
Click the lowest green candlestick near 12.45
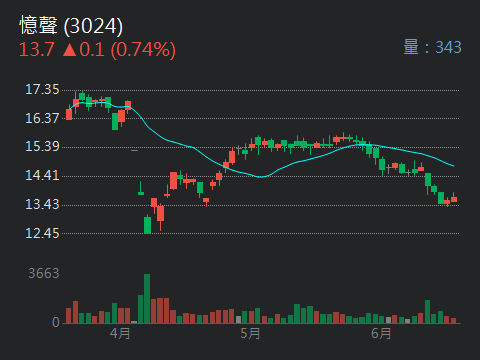[x=147, y=225]
